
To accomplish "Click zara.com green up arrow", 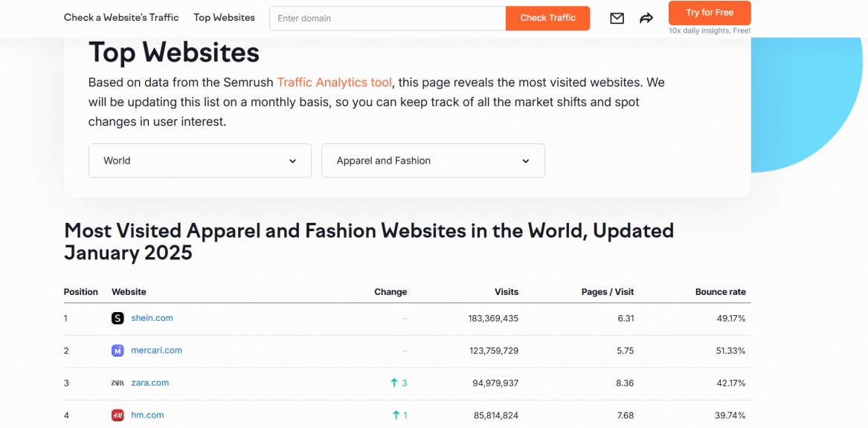I will click(x=394, y=383).
